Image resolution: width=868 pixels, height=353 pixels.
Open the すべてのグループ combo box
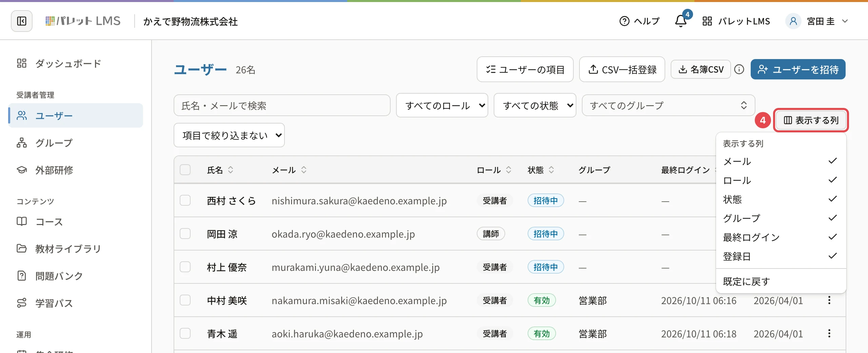pos(668,106)
